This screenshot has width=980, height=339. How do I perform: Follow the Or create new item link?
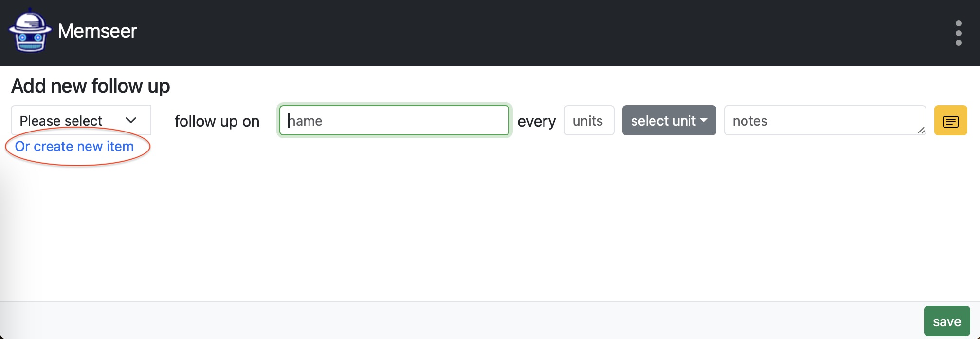click(74, 146)
